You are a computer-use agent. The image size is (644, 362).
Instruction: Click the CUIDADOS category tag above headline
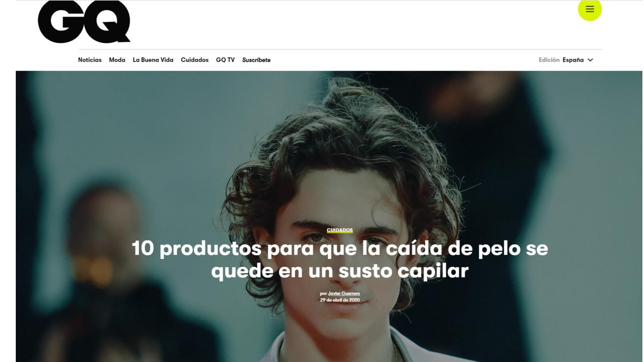coord(340,230)
